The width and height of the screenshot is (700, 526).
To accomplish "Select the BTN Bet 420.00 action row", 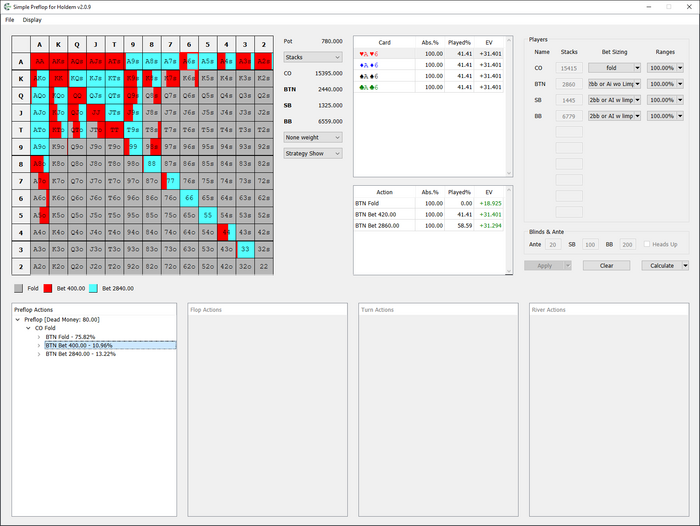I will (429, 214).
